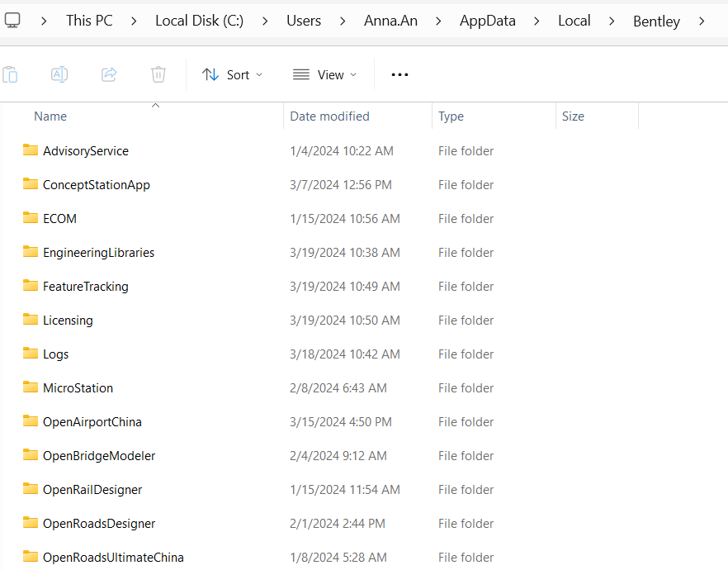Go to Users breadcrumb
Screen dimensions: 728x570
[x=304, y=21]
